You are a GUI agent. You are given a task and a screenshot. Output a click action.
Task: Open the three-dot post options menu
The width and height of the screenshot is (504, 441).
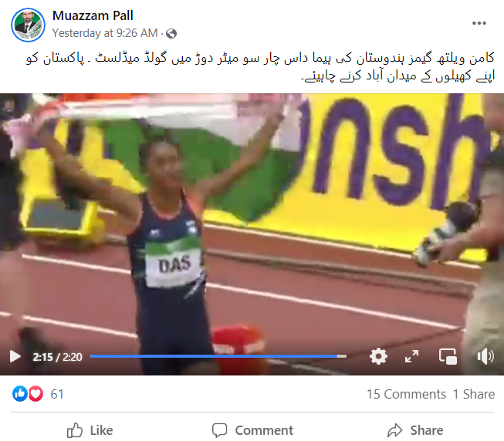(x=479, y=23)
